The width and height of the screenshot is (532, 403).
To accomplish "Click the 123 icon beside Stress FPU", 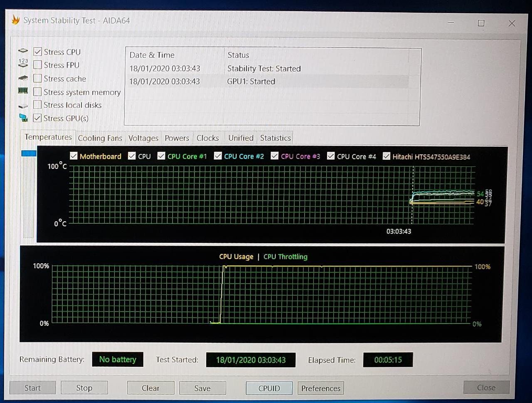I will [23, 63].
